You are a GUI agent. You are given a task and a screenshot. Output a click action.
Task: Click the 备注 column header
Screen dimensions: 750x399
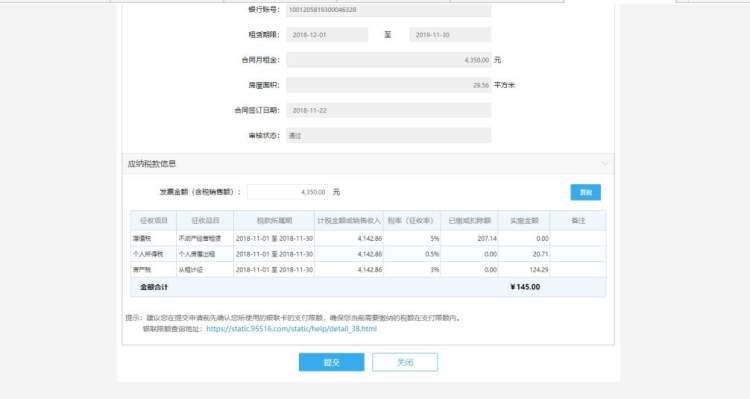[578, 221]
